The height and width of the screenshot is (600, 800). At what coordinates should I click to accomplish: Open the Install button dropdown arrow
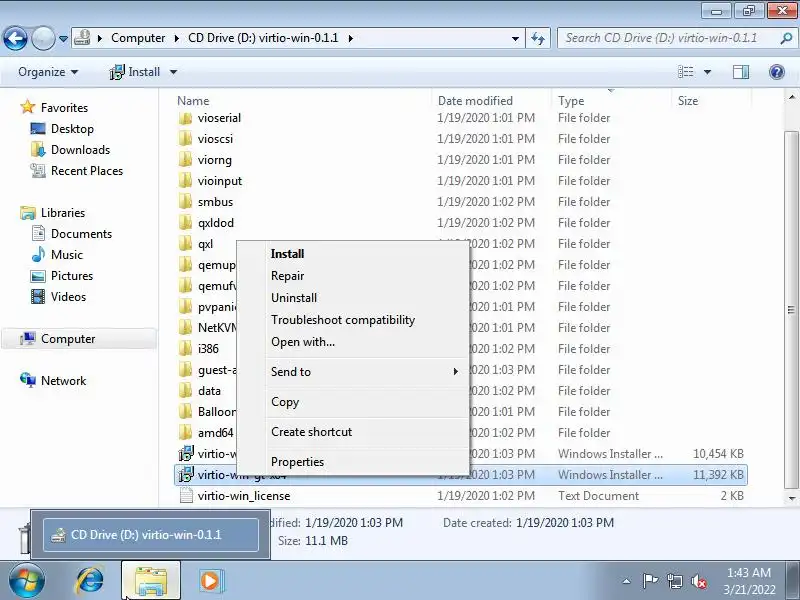click(173, 72)
